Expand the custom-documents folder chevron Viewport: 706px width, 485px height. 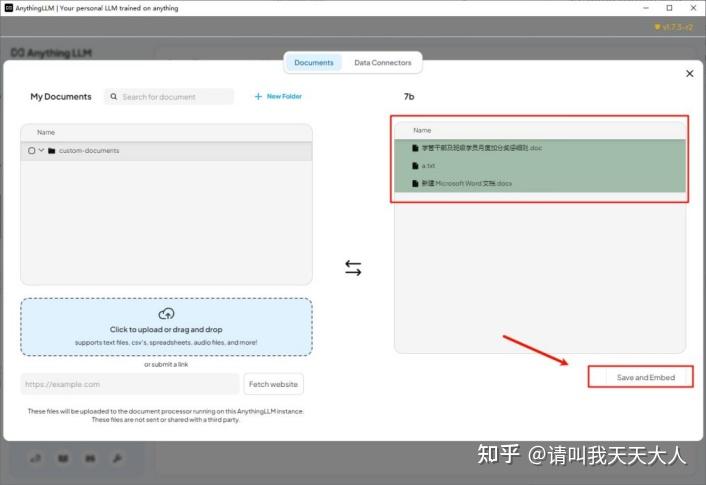pyautogui.click(x=41, y=150)
